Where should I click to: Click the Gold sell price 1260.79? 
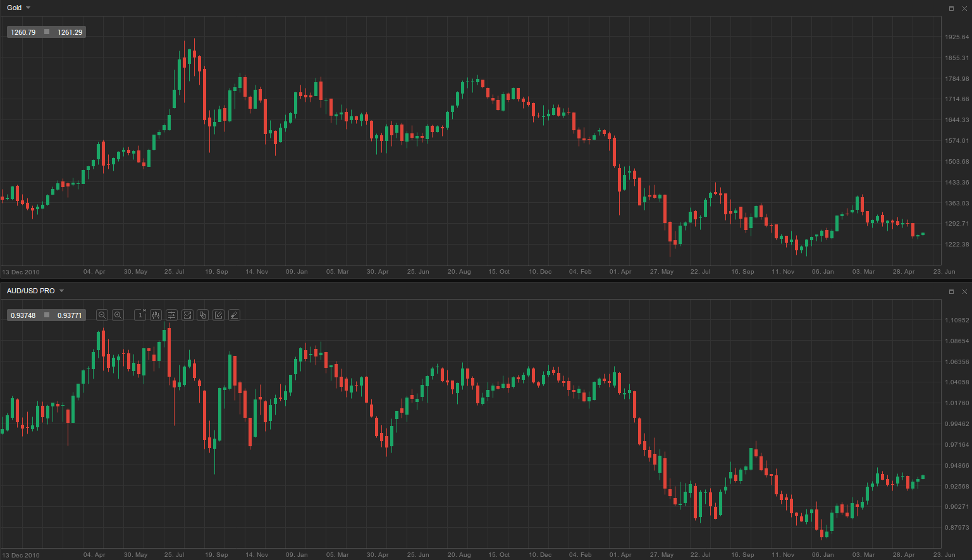(x=23, y=32)
